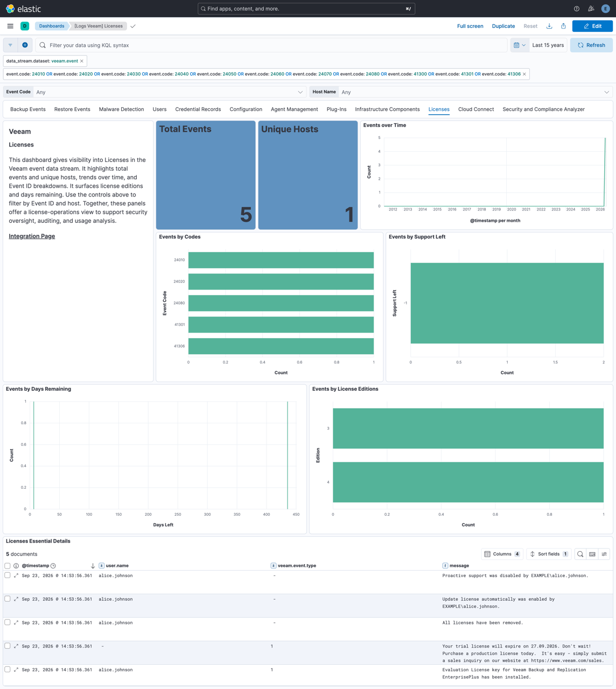This screenshot has height=689, width=616.
Task: Click the sort arrow on the @timestamp column
Action: 93,566
